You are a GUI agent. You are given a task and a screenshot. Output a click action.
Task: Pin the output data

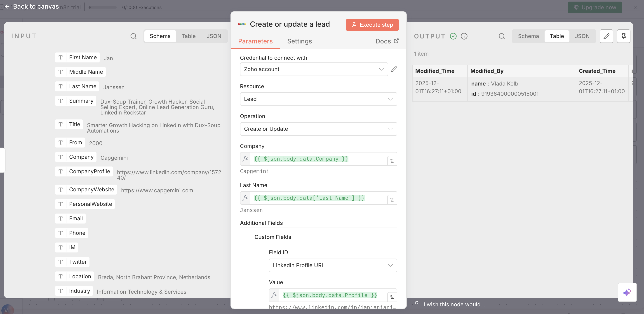click(x=623, y=36)
